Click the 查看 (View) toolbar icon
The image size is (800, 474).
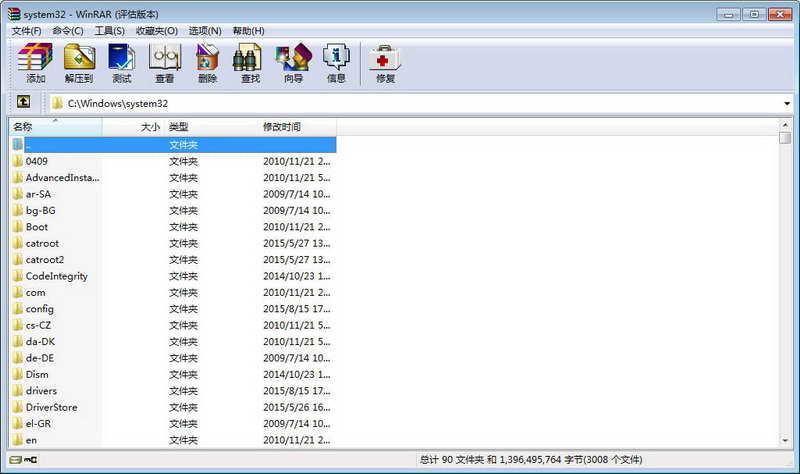164,63
